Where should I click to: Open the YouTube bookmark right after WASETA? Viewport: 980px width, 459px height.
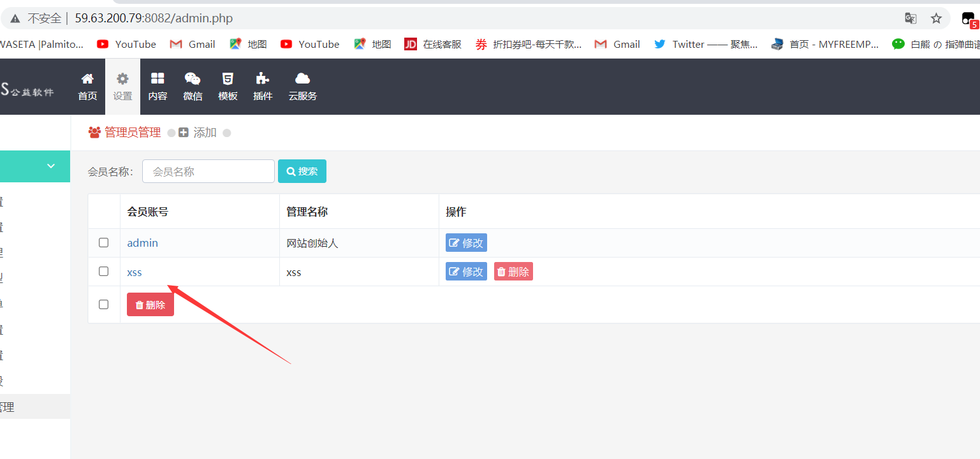[126, 44]
